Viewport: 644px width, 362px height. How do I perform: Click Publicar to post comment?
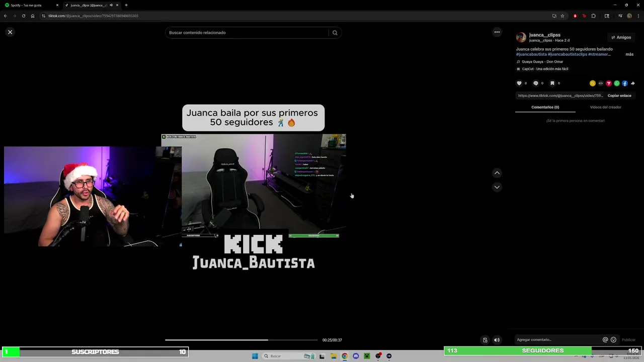[628, 340]
